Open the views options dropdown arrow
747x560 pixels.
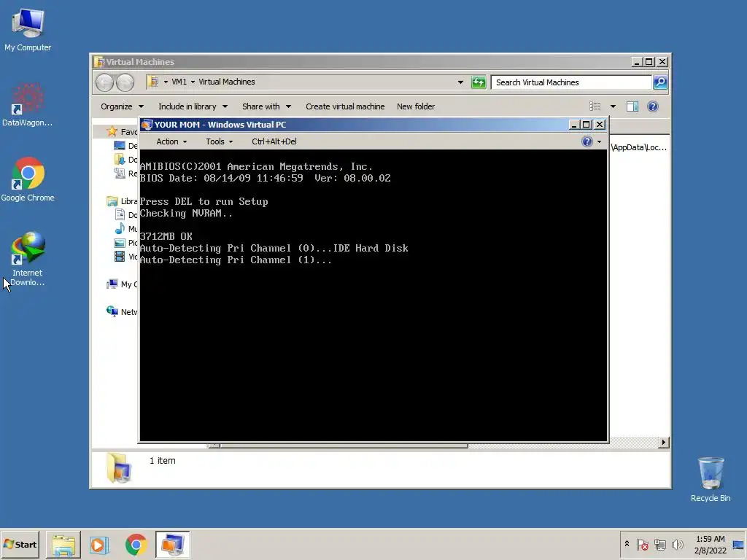point(613,106)
